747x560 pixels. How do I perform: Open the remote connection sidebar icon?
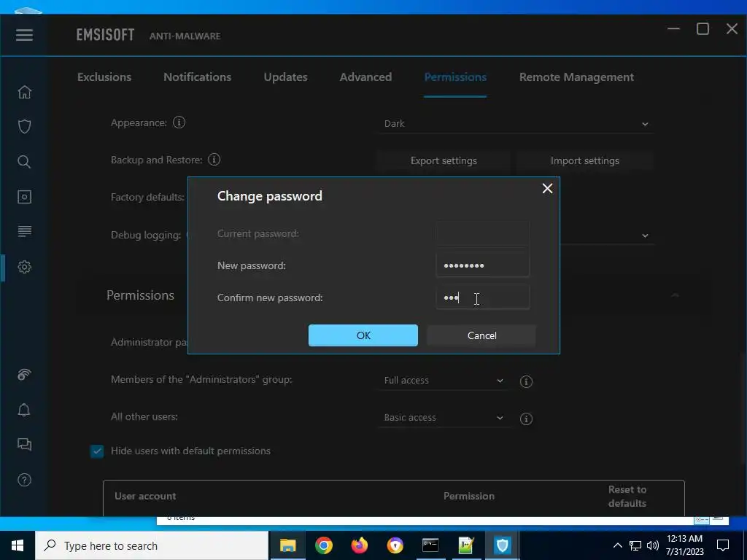click(24, 375)
